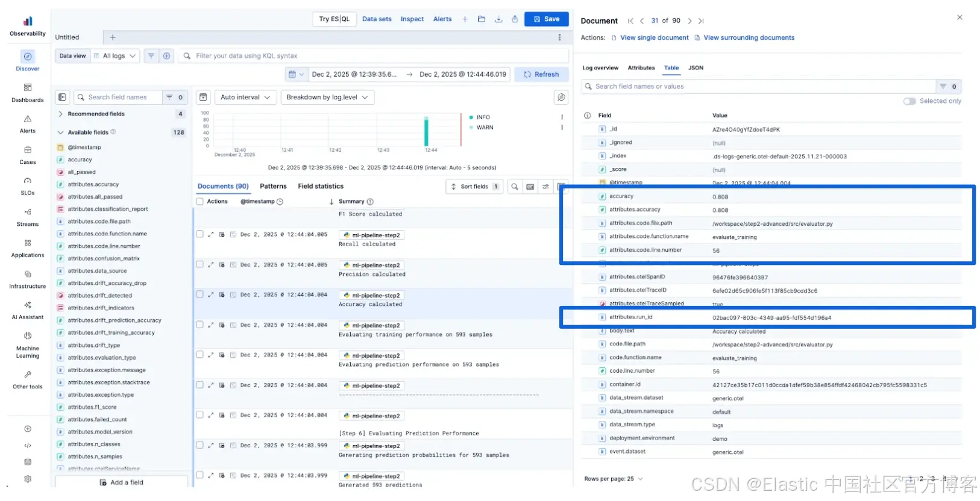The image size is (980, 501).
Task: Open Applications in the sidebar
Action: point(28,248)
